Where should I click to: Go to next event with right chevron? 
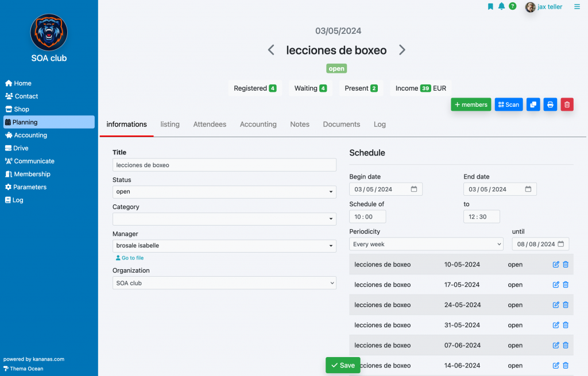(402, 50)
